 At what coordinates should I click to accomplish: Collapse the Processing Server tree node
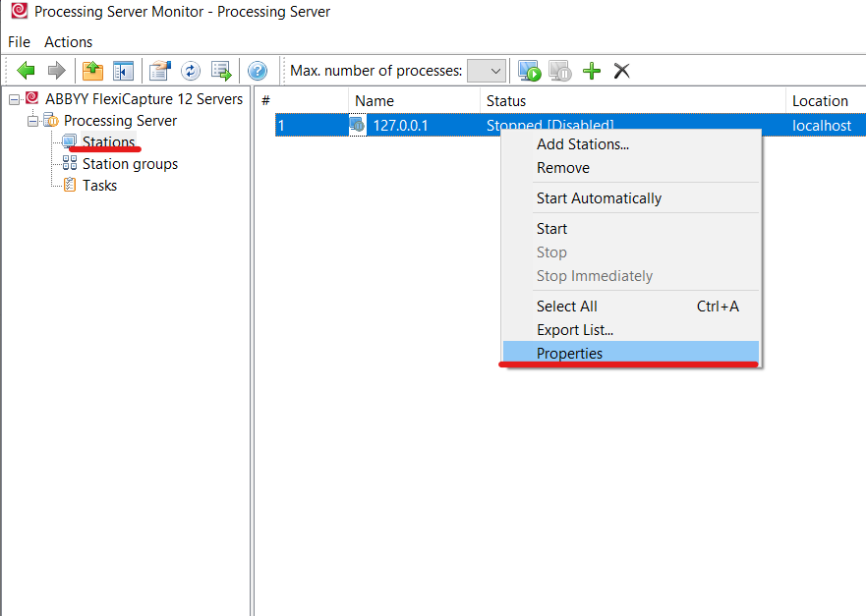33,121
